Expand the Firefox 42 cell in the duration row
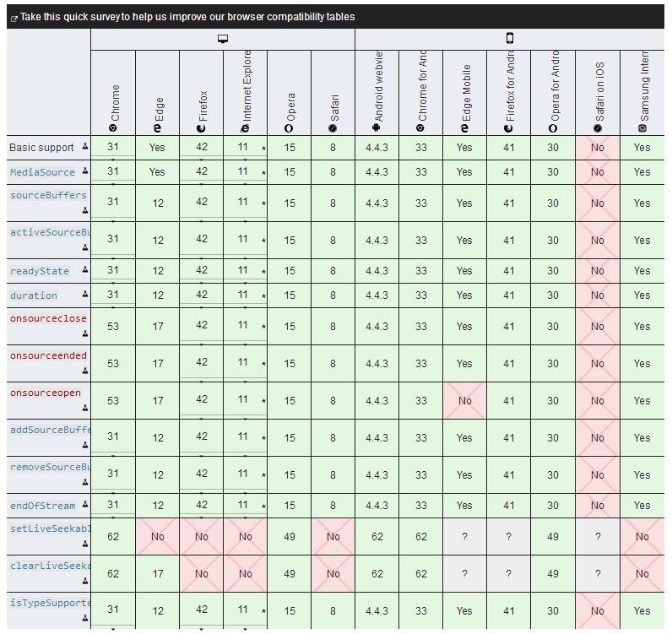 click(201, 295)
